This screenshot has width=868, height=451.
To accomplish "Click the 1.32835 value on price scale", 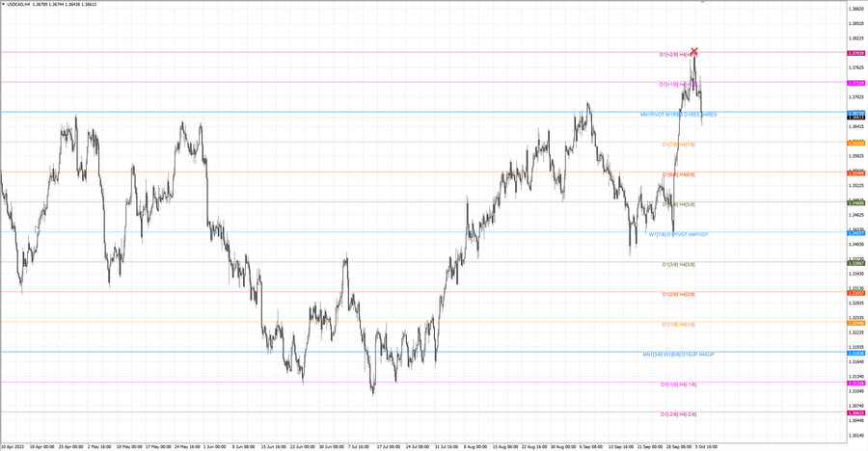I will (857, 303).
